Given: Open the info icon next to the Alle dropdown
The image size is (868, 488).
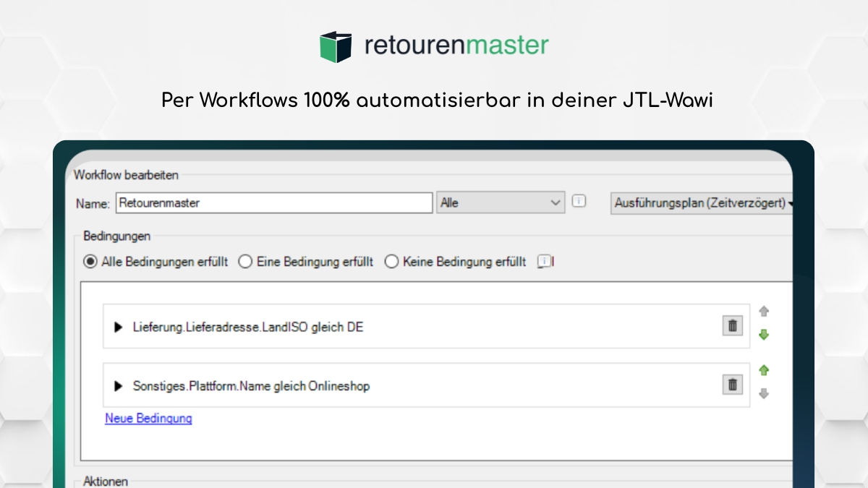Looking at the screenshot, I should click(x=579, y=202).
